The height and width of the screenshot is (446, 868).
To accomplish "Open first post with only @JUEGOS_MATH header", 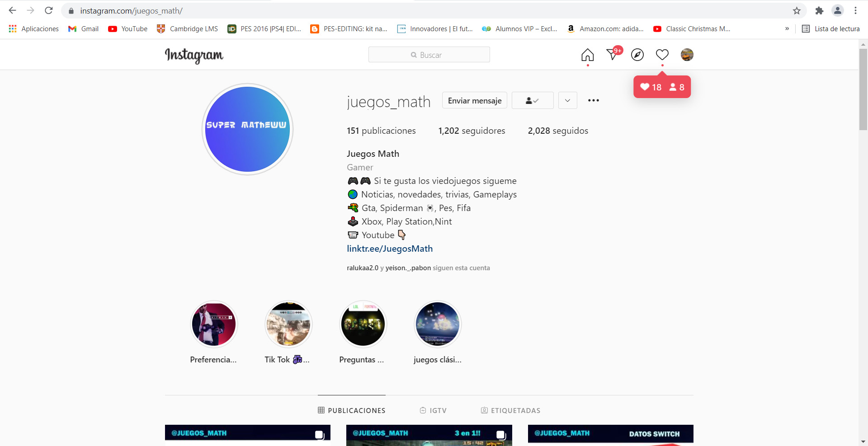I will pyautogui.click(x=248, y=435).
